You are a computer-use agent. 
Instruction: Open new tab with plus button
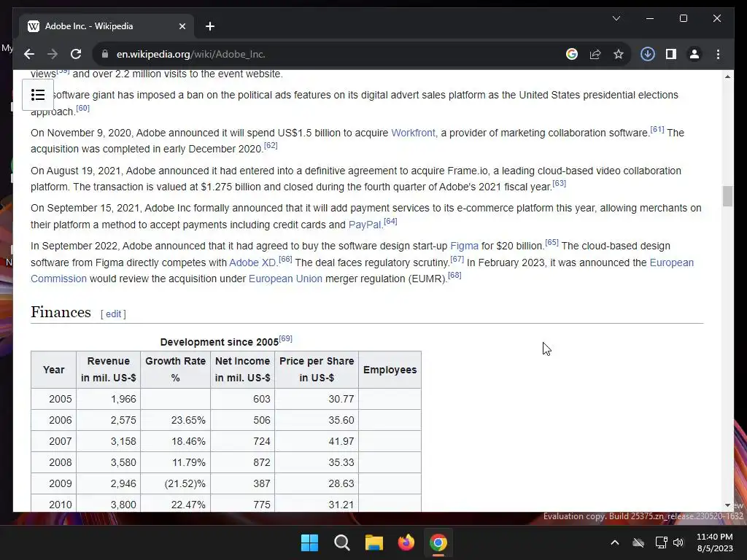tap(210, 26)
